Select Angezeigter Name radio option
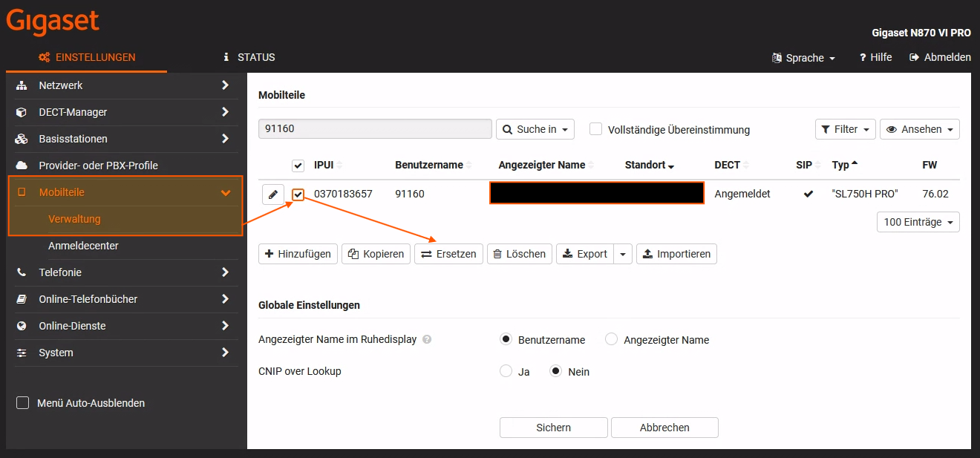Screen dimensions: 980x458 [612, 339]
